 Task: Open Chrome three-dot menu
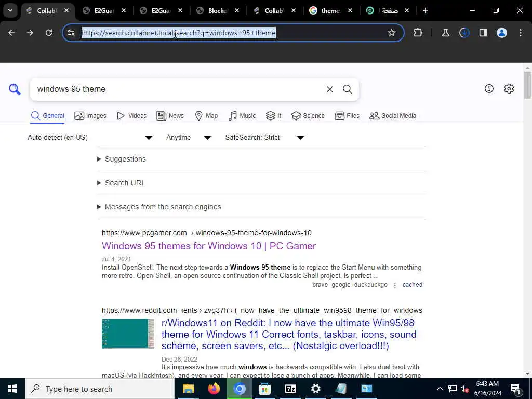tap(521, 33)
